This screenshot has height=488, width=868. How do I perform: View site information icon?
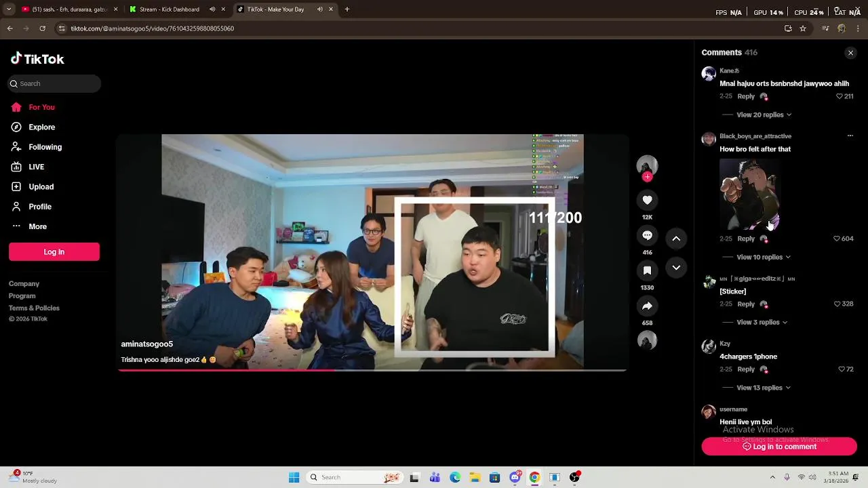[x=62, y=28]
